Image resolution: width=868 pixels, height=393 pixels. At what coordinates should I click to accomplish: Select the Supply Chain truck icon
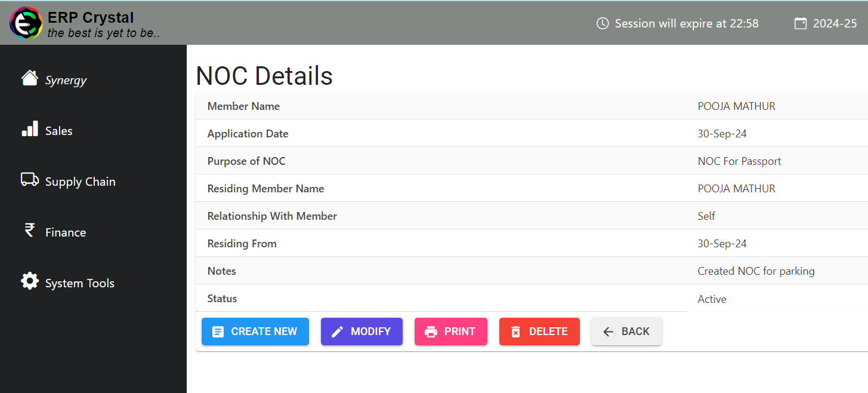click(29, 180)
